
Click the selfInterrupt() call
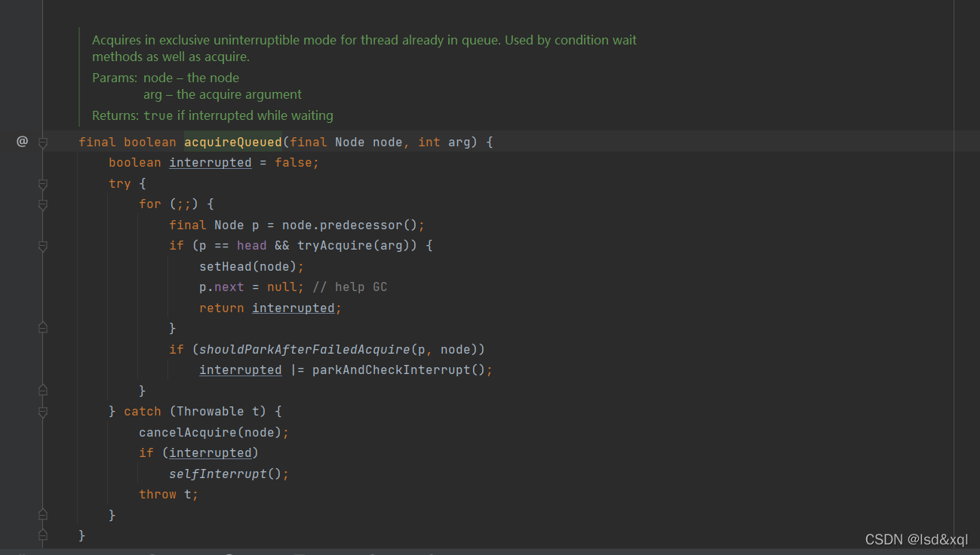[x=225, y=474]
